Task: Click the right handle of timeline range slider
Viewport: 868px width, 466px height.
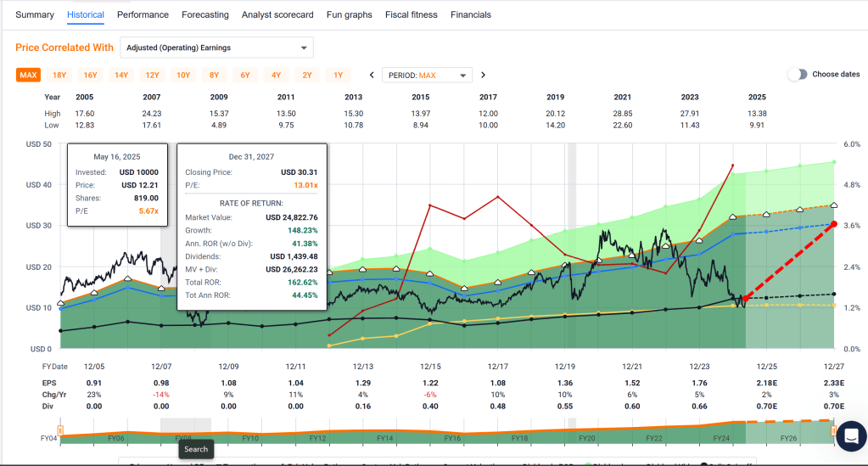Action: [835, 430]
